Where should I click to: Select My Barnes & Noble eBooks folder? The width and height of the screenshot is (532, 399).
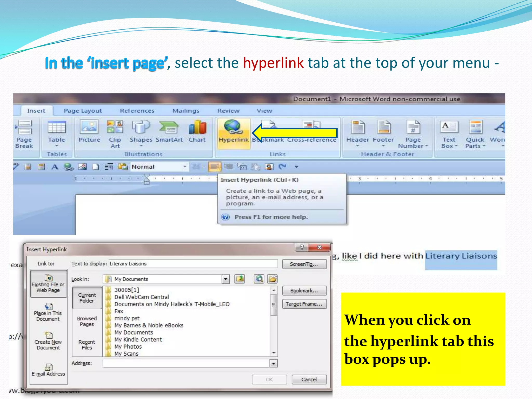[149, 325]
